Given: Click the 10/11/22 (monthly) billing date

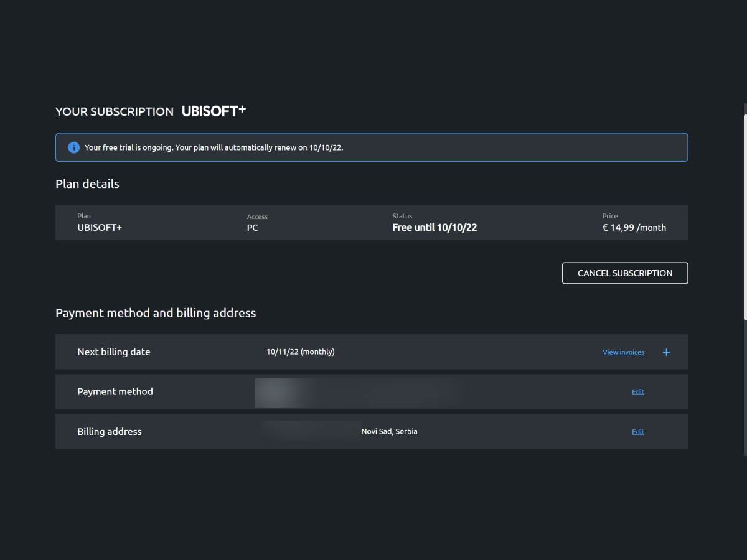Looking at the screenshot, I should pyautogui.click(x=300, y=352).
